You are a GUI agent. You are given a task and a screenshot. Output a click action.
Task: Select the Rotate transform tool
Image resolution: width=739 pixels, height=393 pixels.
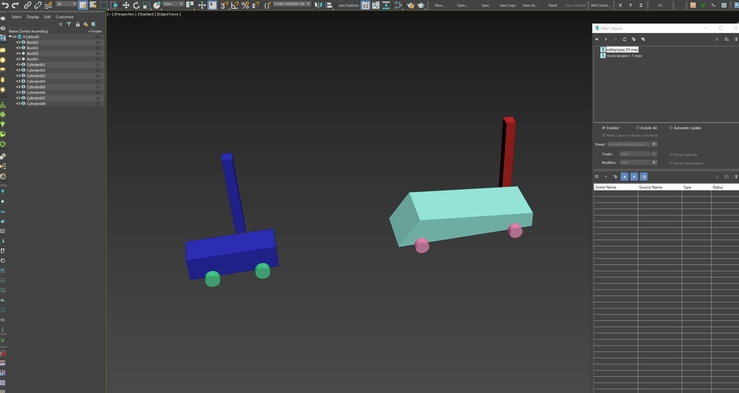tap(136, 5)
